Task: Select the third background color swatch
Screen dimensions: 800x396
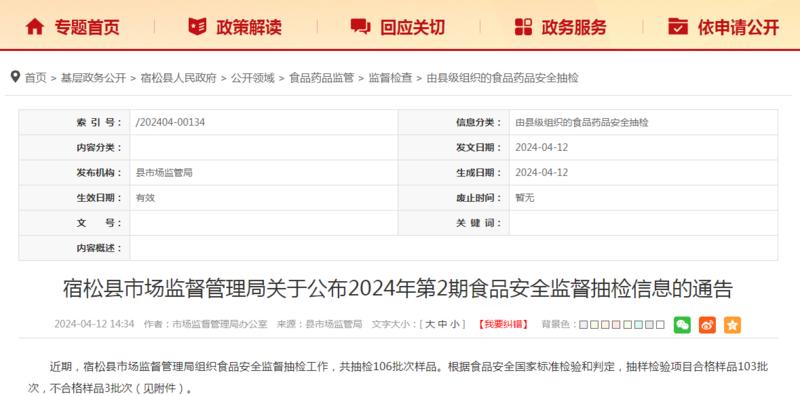Action: pos(605,325)
